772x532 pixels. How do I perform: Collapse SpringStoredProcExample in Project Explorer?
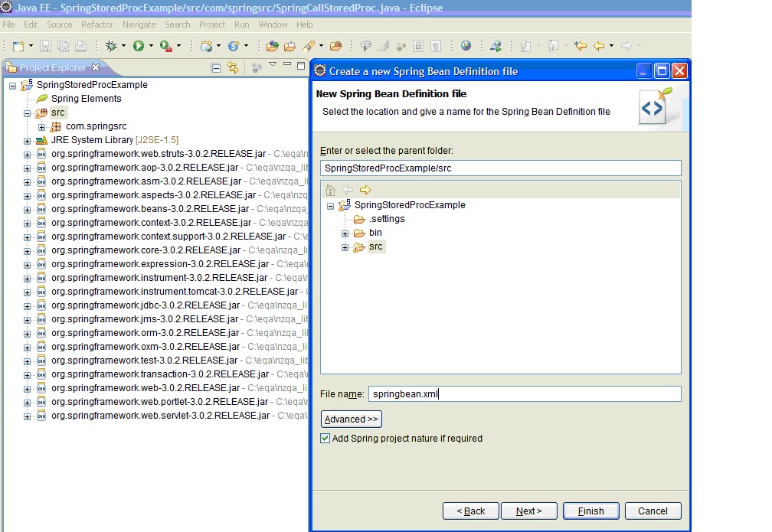point(13,86)
